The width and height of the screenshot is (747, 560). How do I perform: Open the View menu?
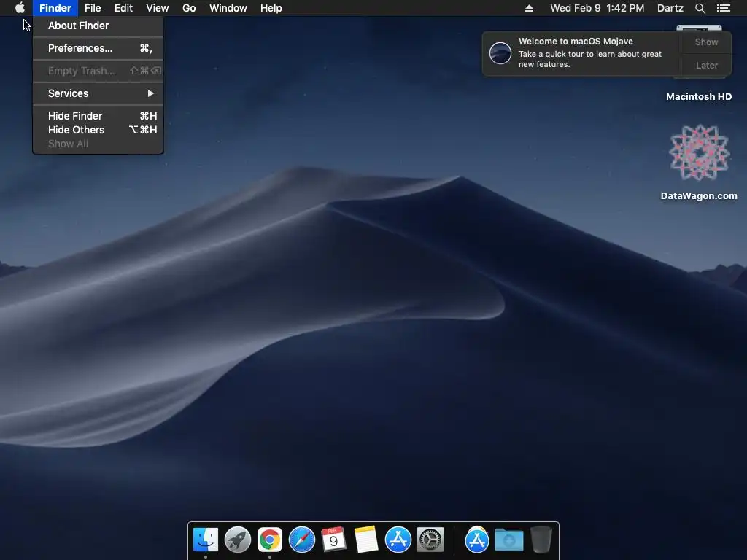pos(158,8)
